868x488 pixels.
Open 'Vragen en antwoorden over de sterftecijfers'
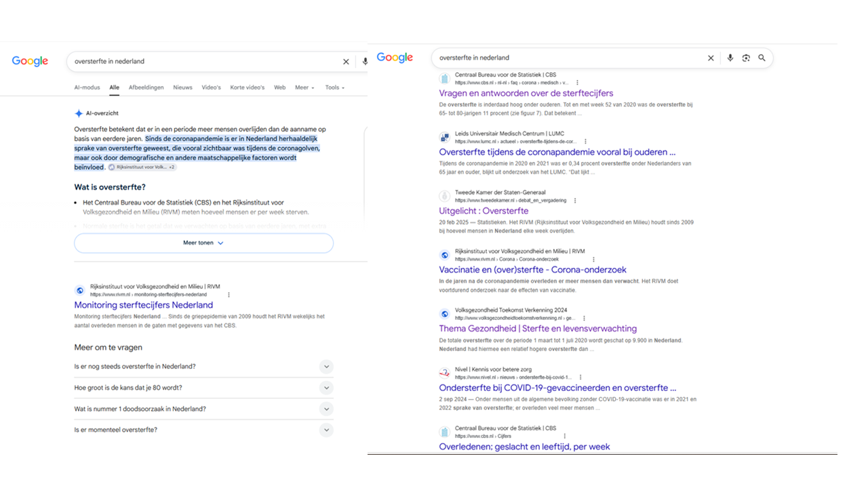click(x=526, y=94)
